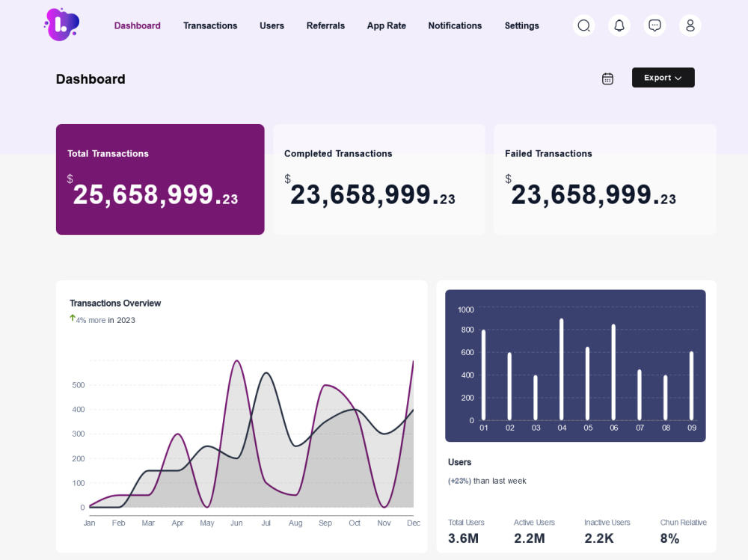Viewport: 748px width, 560px height.
Task: Open the Referrals nav item
Action: coord(325,25)
